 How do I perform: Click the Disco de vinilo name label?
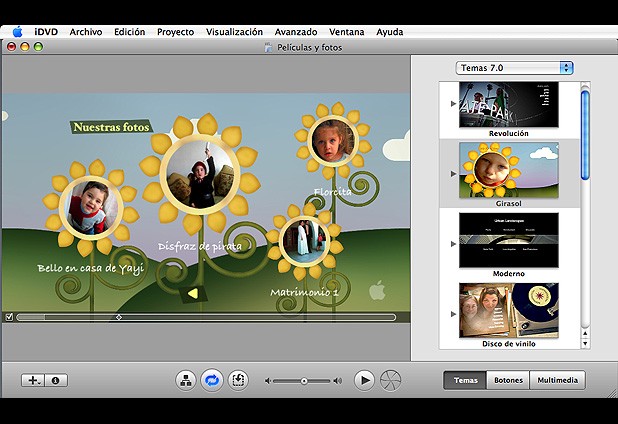(x=509, y=344)
